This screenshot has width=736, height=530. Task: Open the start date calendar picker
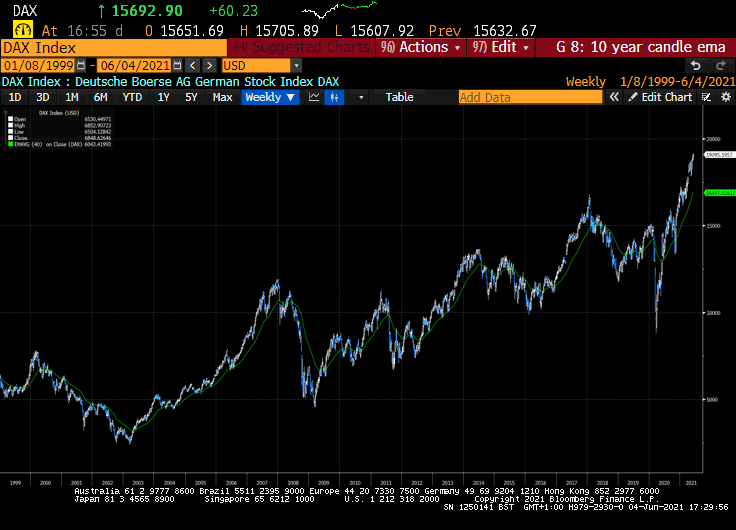click(81, 65)
